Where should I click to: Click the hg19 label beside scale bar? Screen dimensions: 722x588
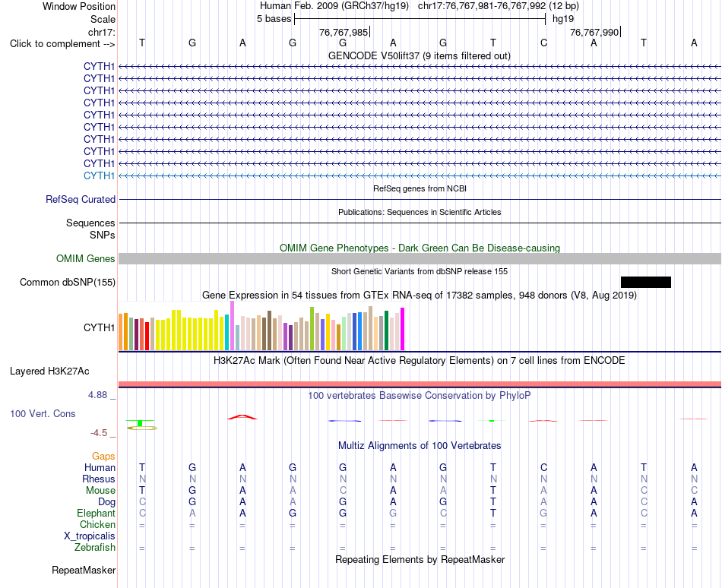tap(563, 19)
